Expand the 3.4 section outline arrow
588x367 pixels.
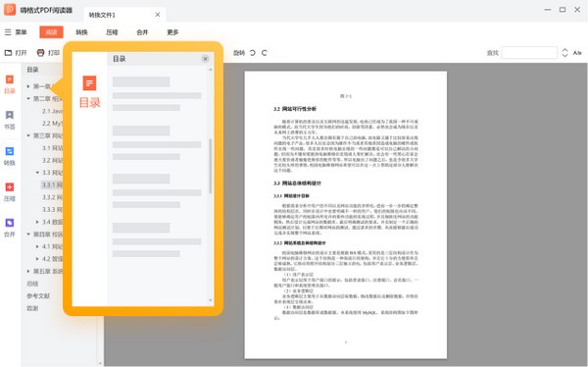click(37, 222)
